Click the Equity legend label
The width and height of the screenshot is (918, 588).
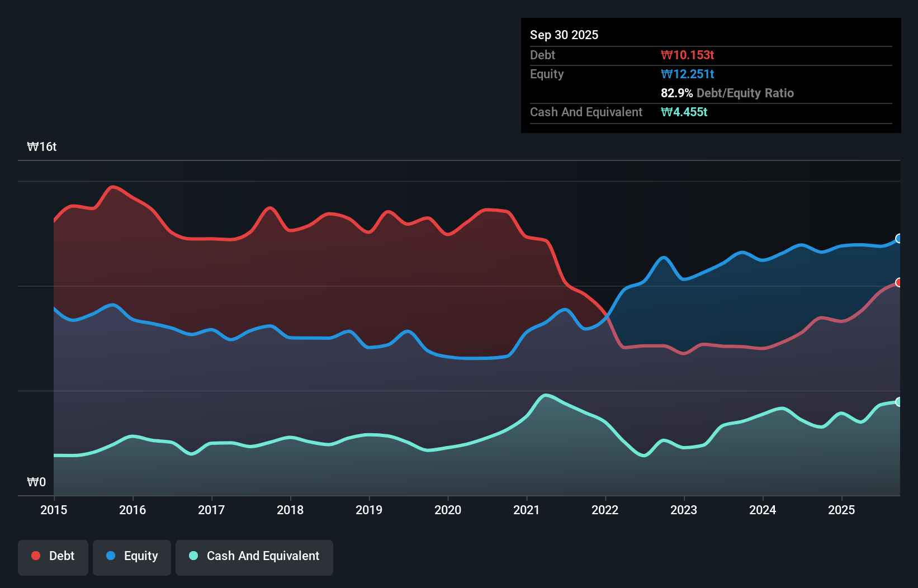140,556
